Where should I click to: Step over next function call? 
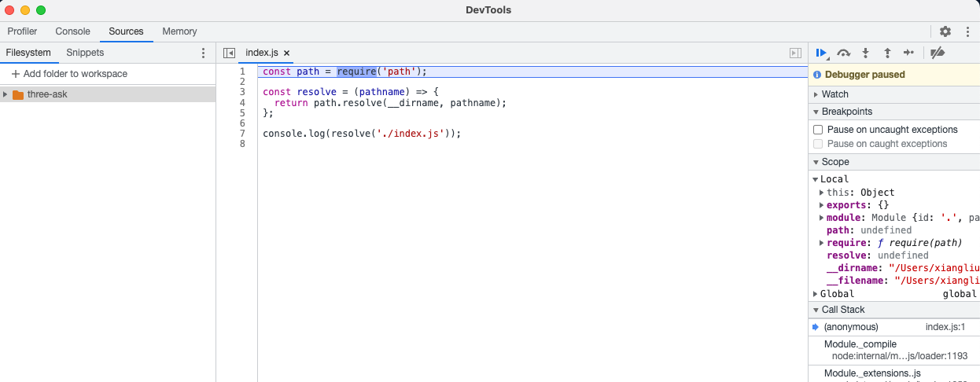click(x=844, y=53)
